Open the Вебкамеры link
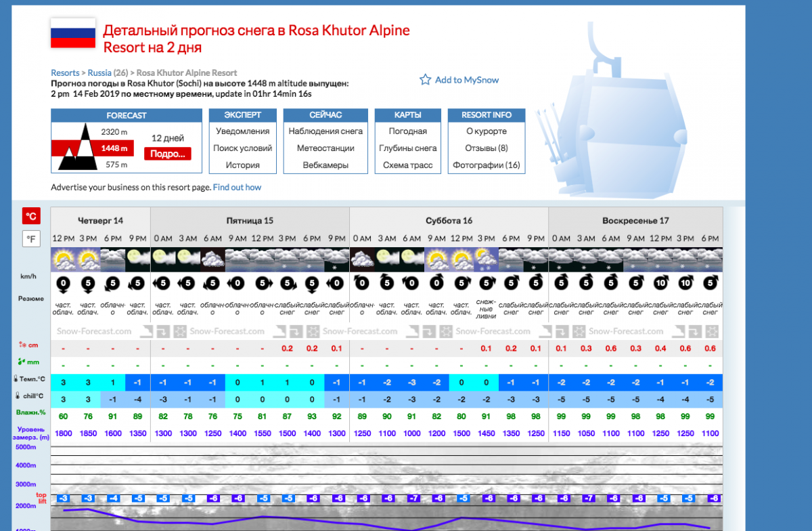 click(x=325, y=165)
